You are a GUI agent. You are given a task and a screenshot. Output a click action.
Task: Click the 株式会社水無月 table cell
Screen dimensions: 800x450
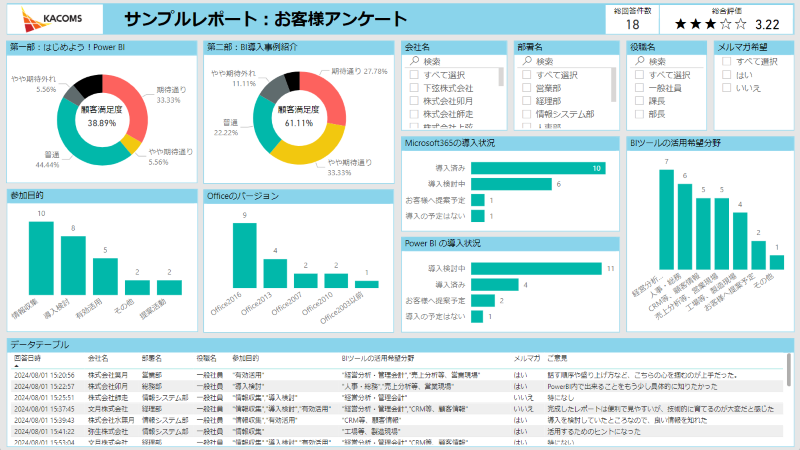tap(111, 420)
